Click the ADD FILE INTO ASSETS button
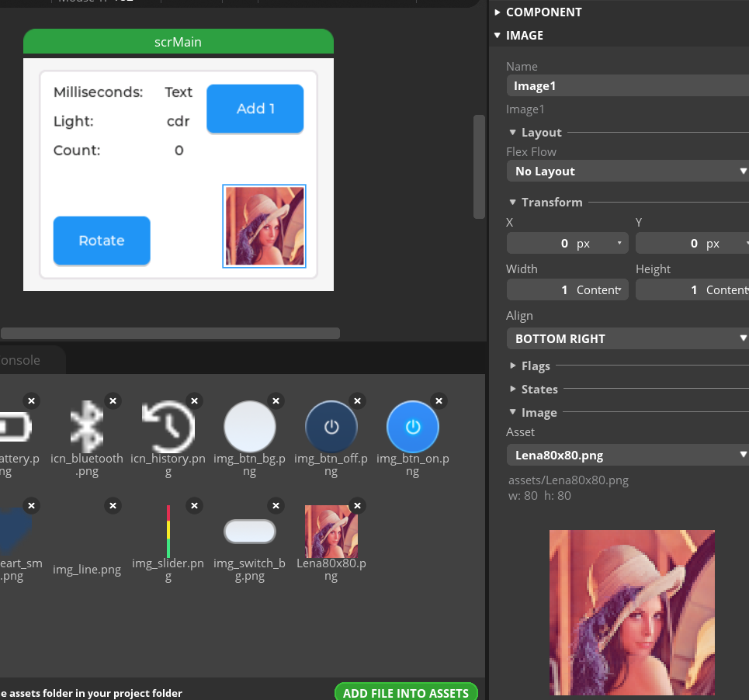The width and height of the screenshot is (749, 700). 406,693
